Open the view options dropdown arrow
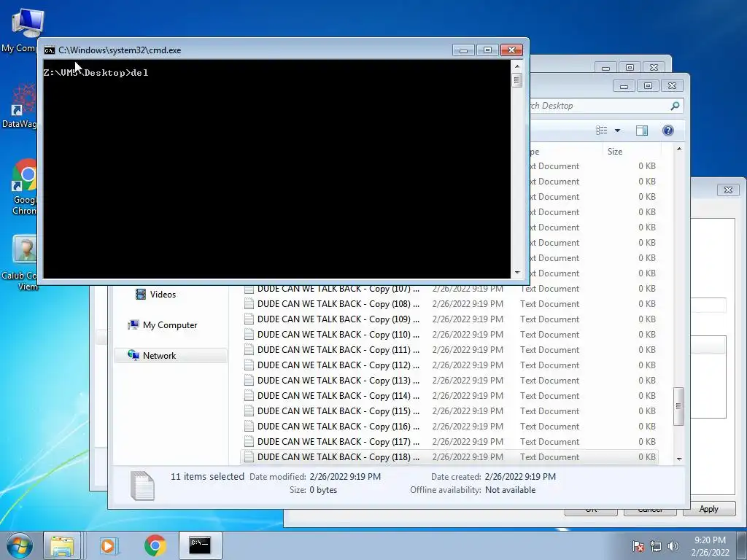Viewport: 747px width, 560px height. 617,131
